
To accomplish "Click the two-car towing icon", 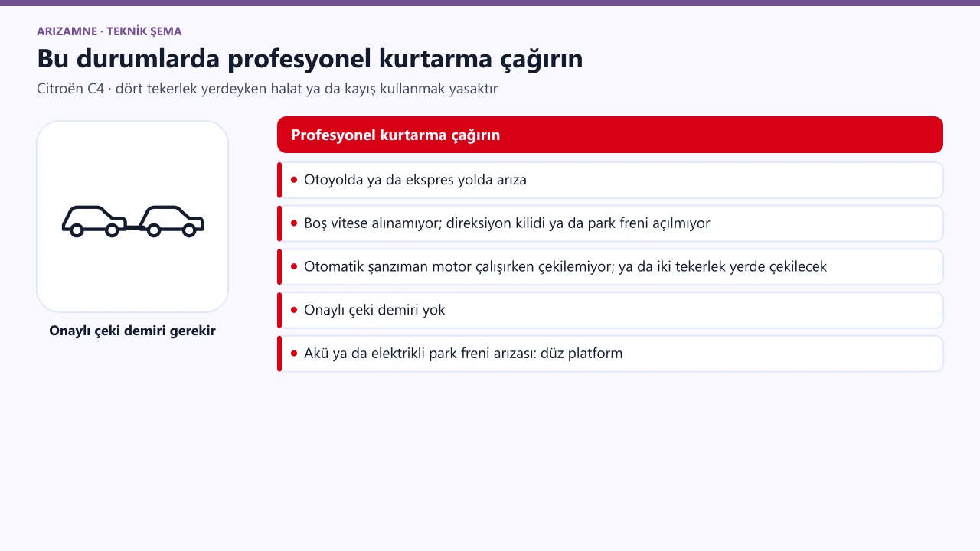I will tap(132, 220).
